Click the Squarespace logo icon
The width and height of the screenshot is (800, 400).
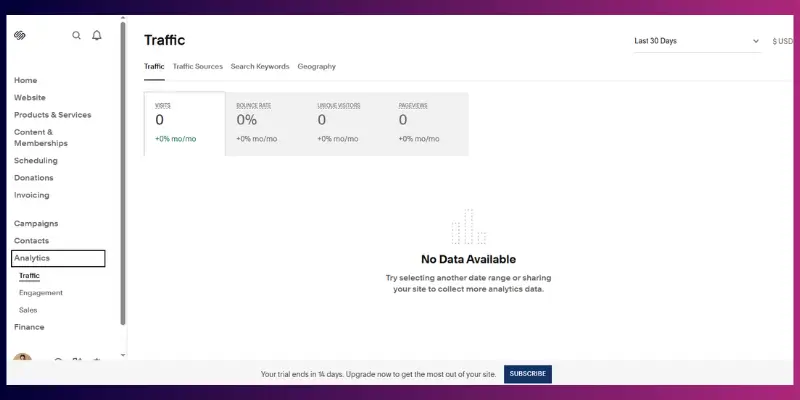click(x=20, y=35)
